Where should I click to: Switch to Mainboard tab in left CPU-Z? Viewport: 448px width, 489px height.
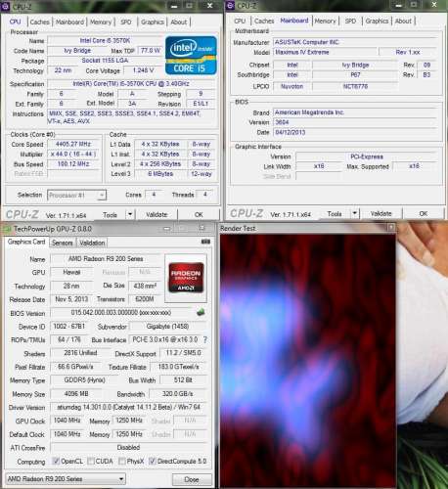[x=69, y=22]
